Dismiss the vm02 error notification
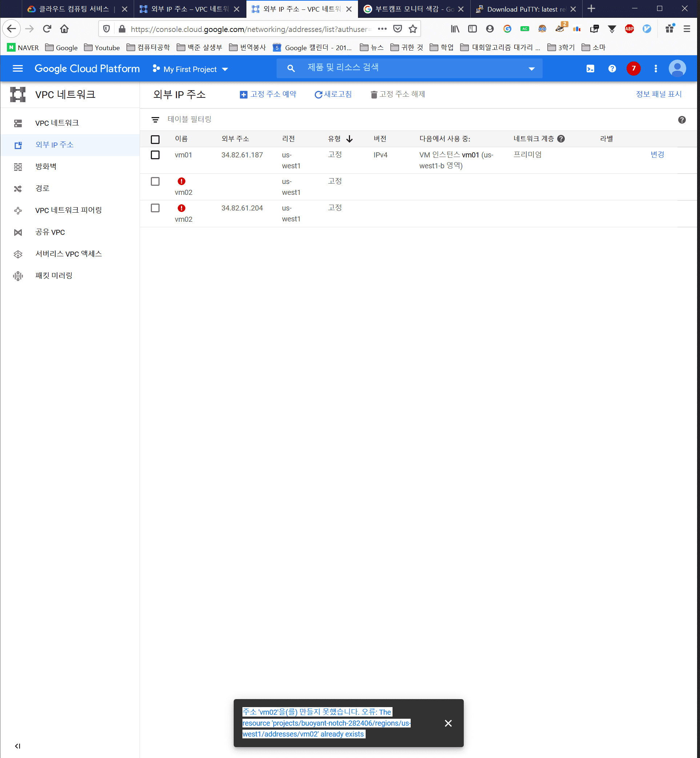Viewport: 700px width, 758px height. [448, 723]
